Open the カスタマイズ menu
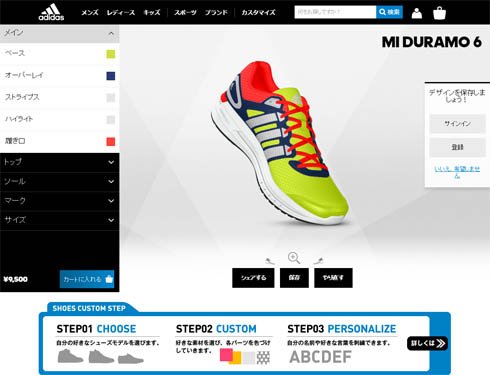Screen dimensions: 490x375 [258, 13]
